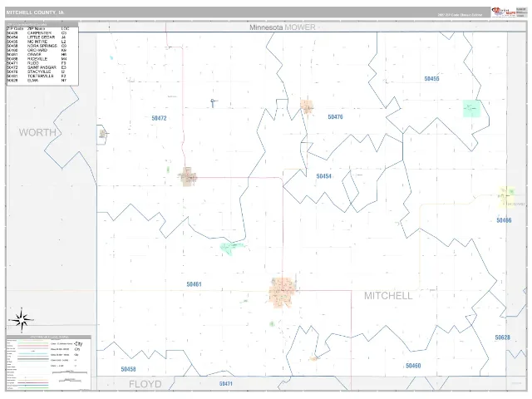Click the ZIP label 50472

tap(159, 118)
